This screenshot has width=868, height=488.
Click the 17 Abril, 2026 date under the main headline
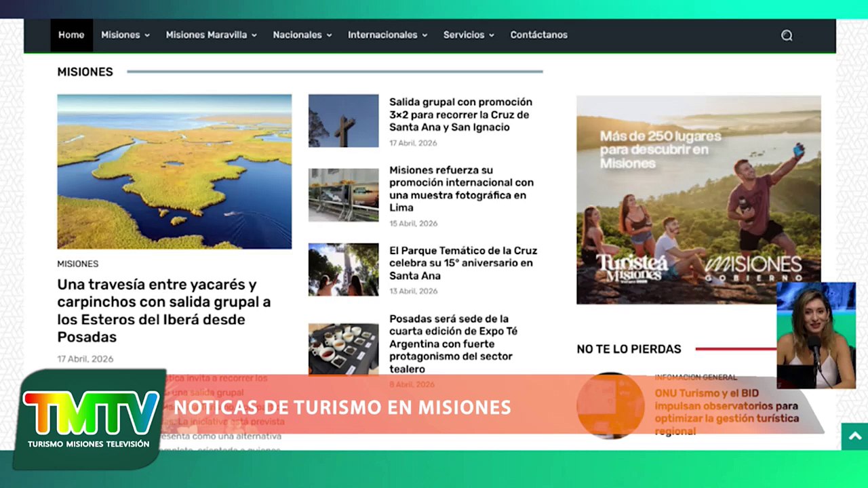pos(85,359)
